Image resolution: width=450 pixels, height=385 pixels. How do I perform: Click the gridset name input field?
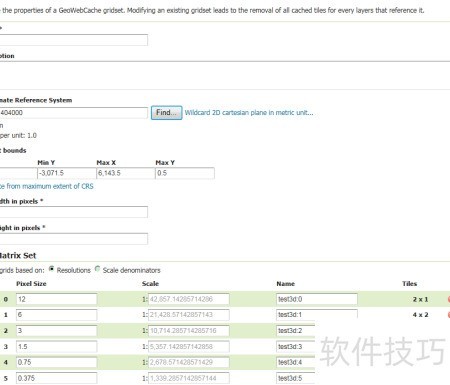74,40
